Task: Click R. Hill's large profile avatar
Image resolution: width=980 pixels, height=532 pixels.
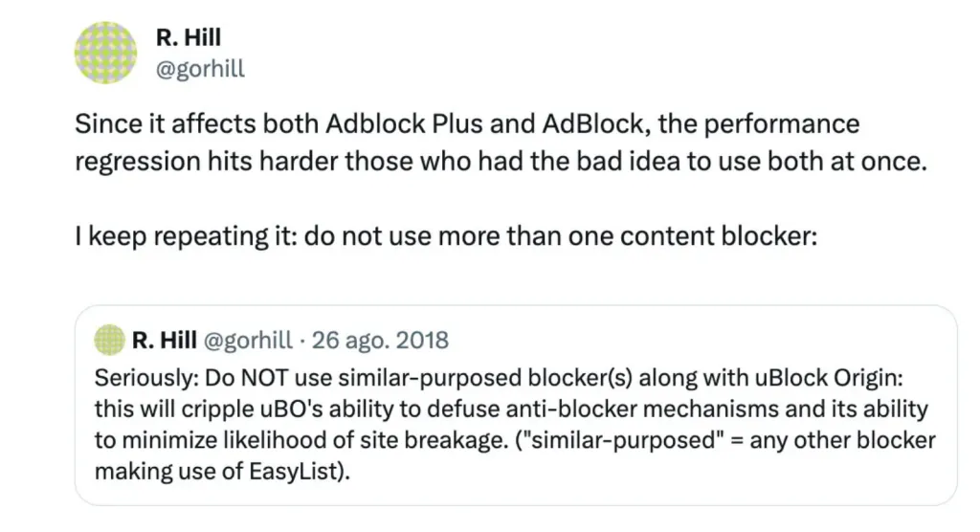Action: point(106,53)
